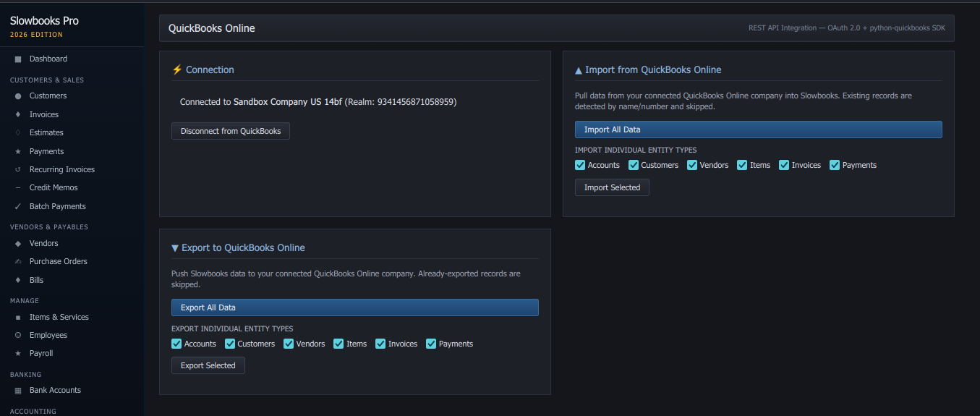Image resolution: width=980 pixels, height=416 pixels.
Task: Uncheck Invoices in the import list
Action: click(x=784, y=165)
